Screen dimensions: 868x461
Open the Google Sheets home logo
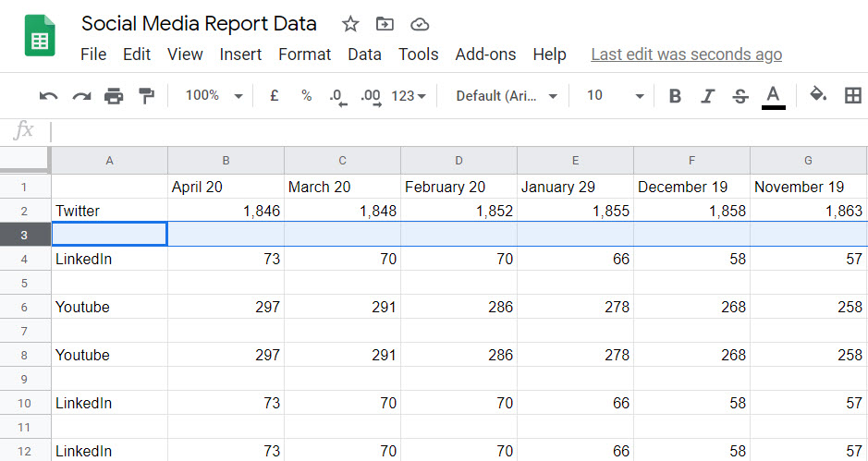(x=40, y=35)
